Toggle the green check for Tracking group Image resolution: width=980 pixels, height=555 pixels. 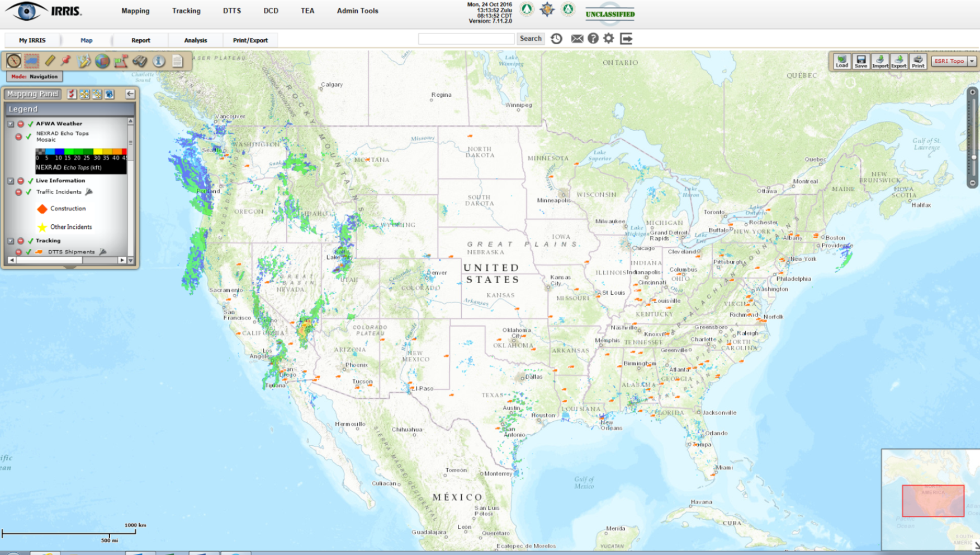(31, 241)
